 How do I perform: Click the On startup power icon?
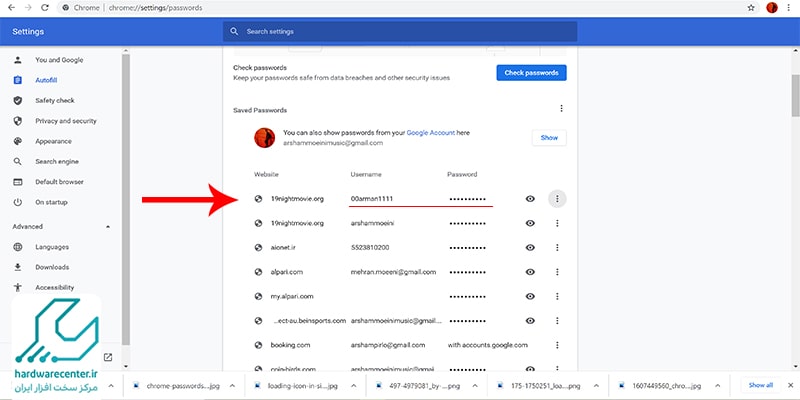coord(18,202)
